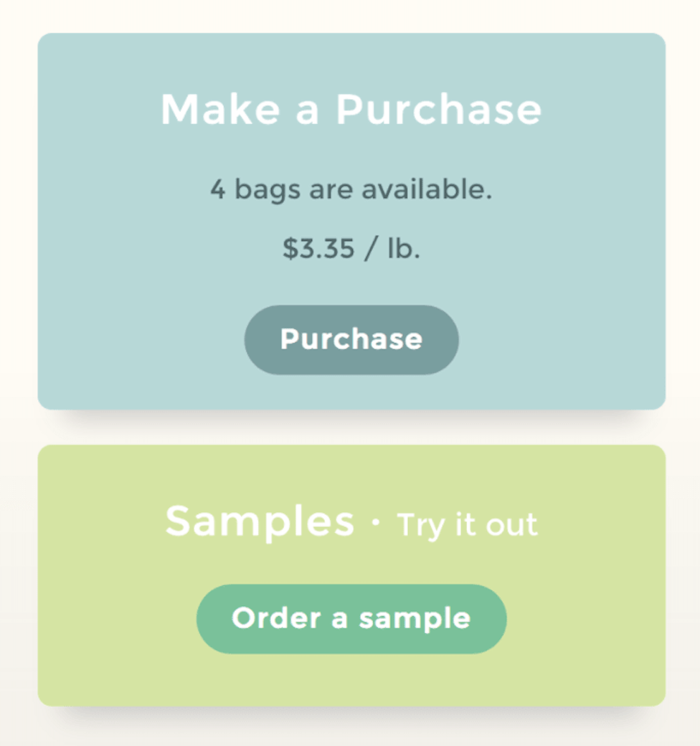Click 'Purchase' word in the card title
The image size is (700, 746).
[439, 110]
